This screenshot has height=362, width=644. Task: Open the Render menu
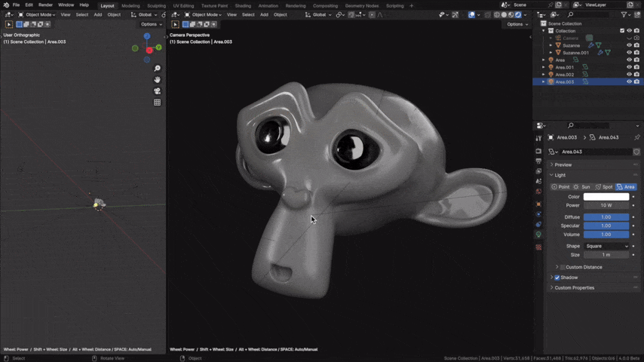point(45,5)
